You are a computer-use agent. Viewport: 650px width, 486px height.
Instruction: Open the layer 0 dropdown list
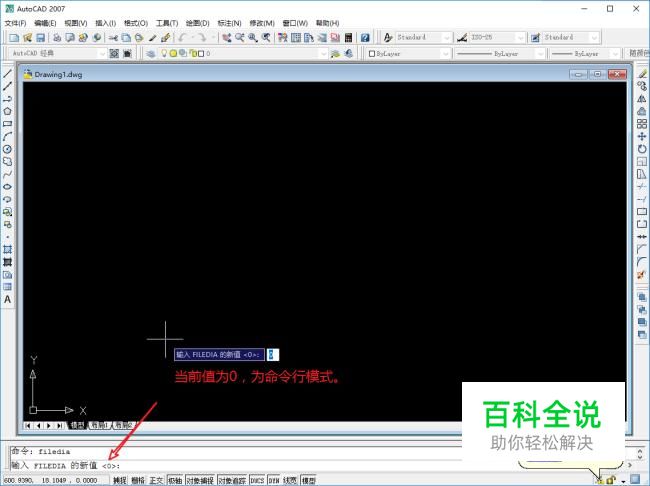[323, 53]
